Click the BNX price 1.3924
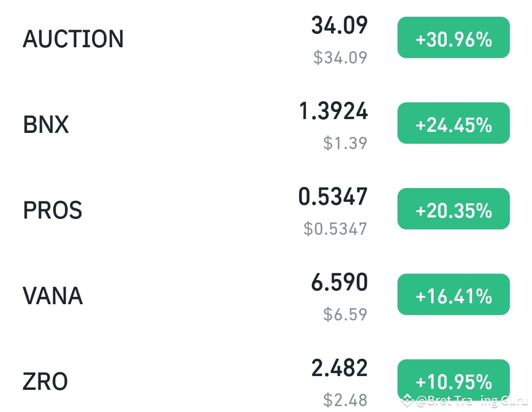Screen dimensions: 532x412 pyautogui.click(x=333, y=111)
